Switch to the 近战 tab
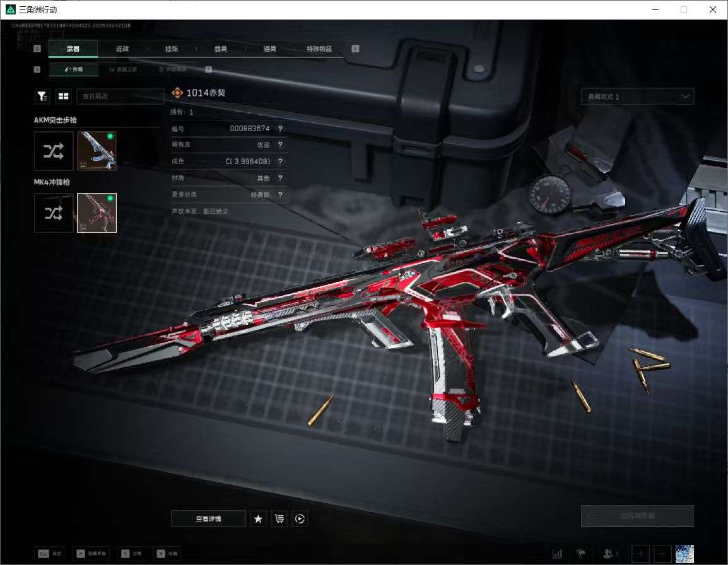Screen dimensions: 728x565 click(122, 49)
